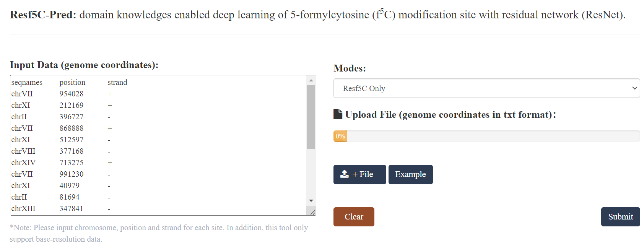This screenshot has width=644, height=252.
Task: Click the chevron arrow of the Modes select
Action: tap(634, 88)
